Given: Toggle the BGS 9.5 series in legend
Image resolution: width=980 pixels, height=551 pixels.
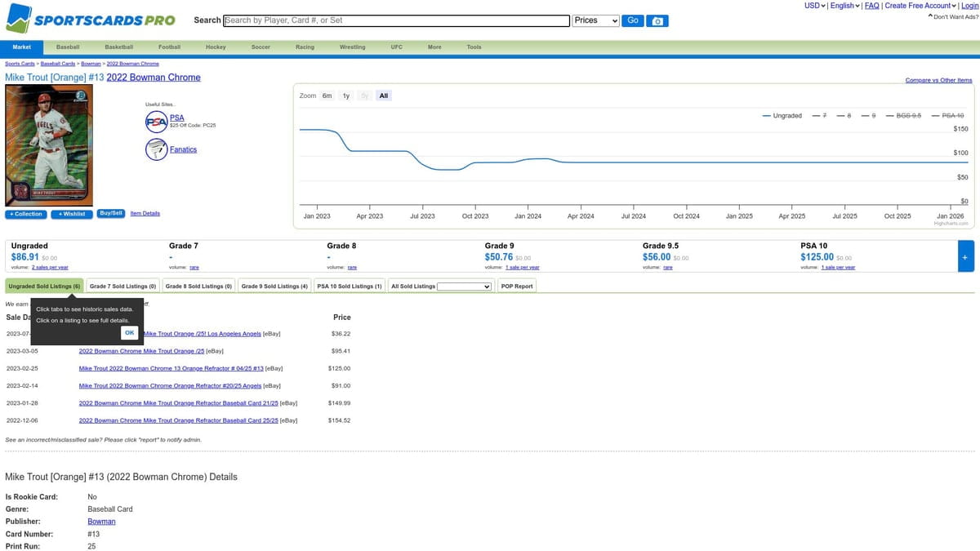Looking at the screenshot, I should coord(903,116).
